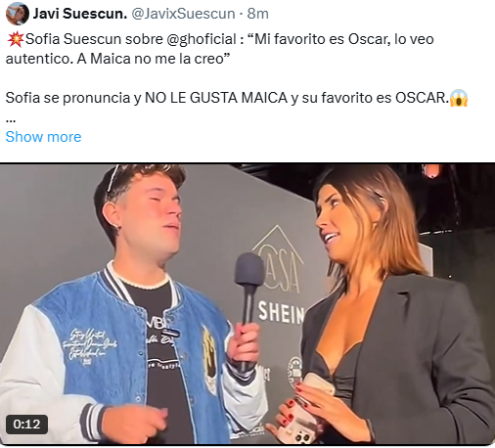Click the screaming face emoji
This screenshot has width=495, height=448.
tap(459, 98)
